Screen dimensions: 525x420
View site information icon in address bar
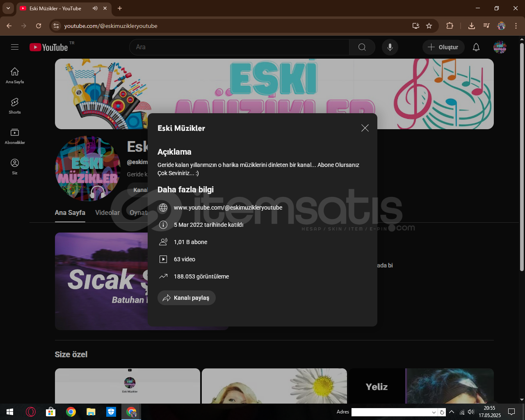click(57, 26)
